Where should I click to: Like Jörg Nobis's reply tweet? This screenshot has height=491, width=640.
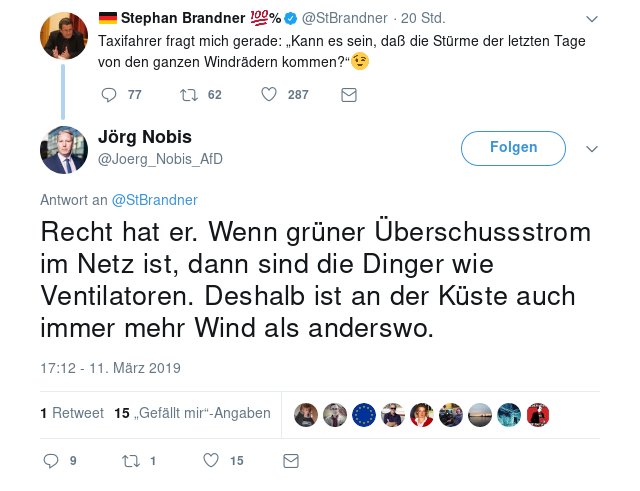[x=211, y=461]
